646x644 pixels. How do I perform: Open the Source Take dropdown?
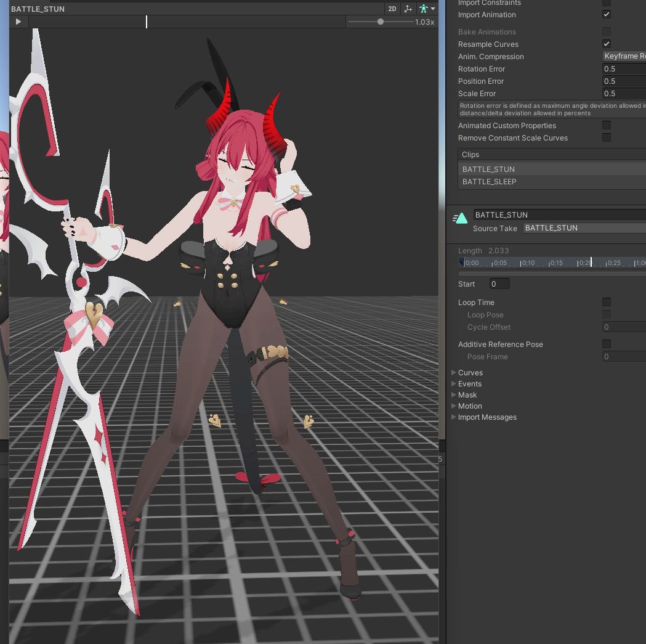pos(584,228)
